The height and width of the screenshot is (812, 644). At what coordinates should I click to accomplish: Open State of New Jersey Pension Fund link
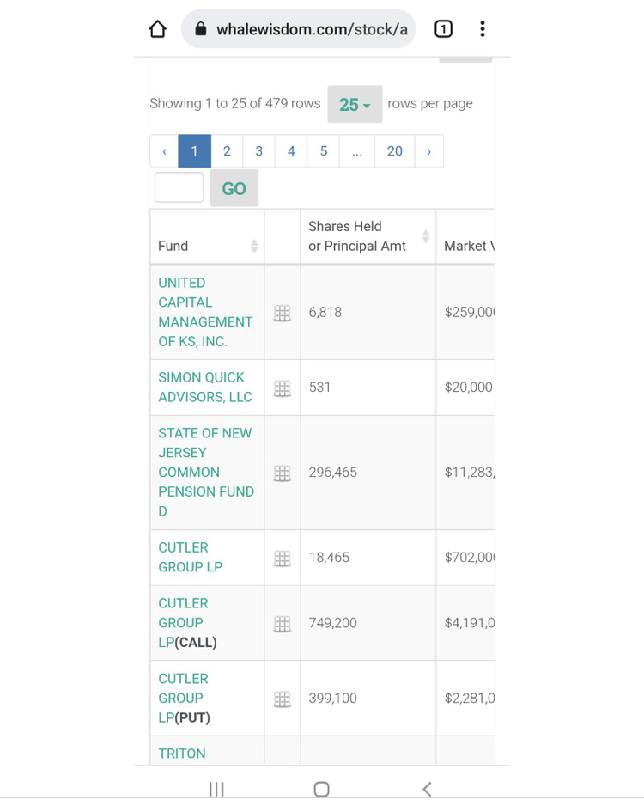[x=205, y=472]
